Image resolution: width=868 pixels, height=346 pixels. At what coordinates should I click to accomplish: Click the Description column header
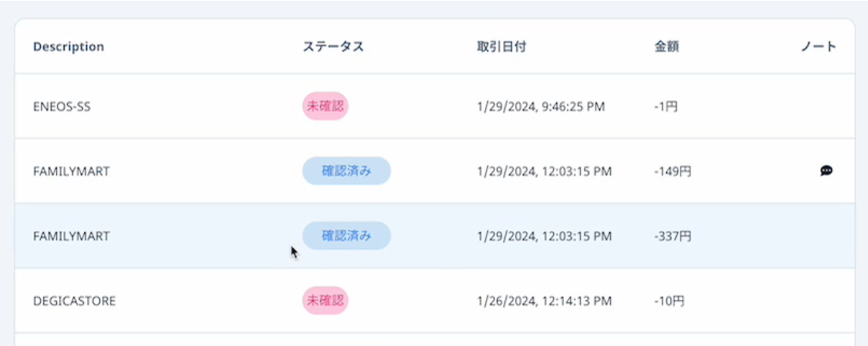pyautogui.click(x=68, y=47)
